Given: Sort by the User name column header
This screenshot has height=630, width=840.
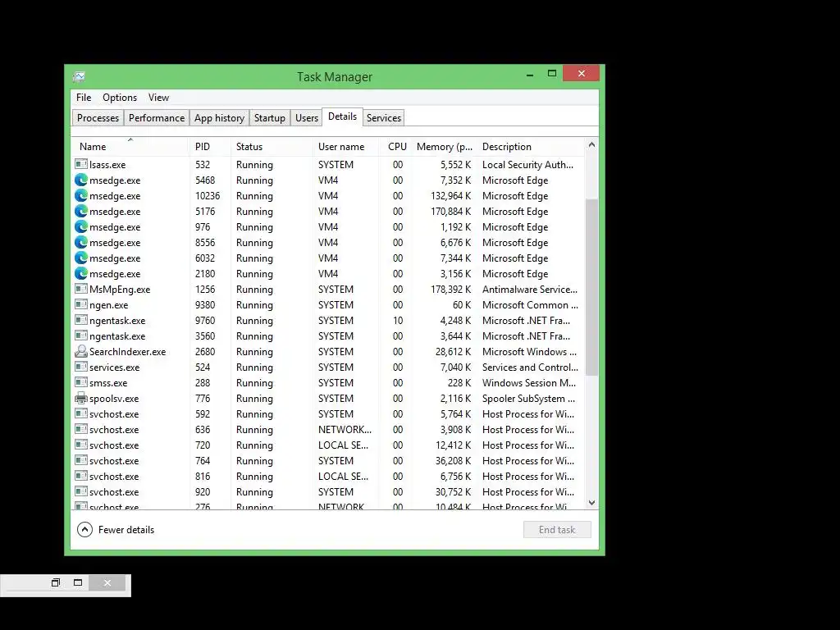Looking at the screenshot, I should pos(345,147).
